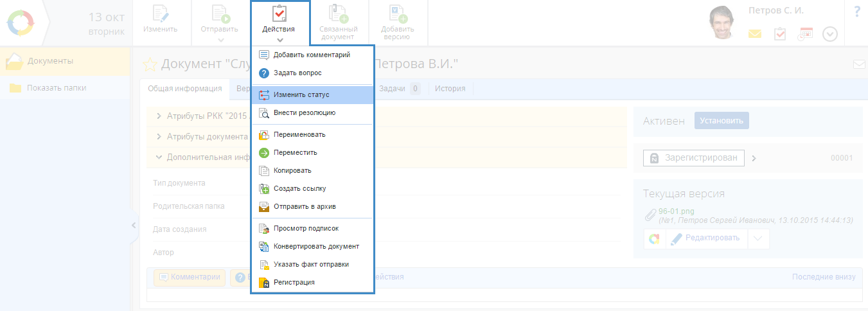This screenshot has width=868, height=311.
Task: Expand the user menu circled chevron
Action: [830, 34]
